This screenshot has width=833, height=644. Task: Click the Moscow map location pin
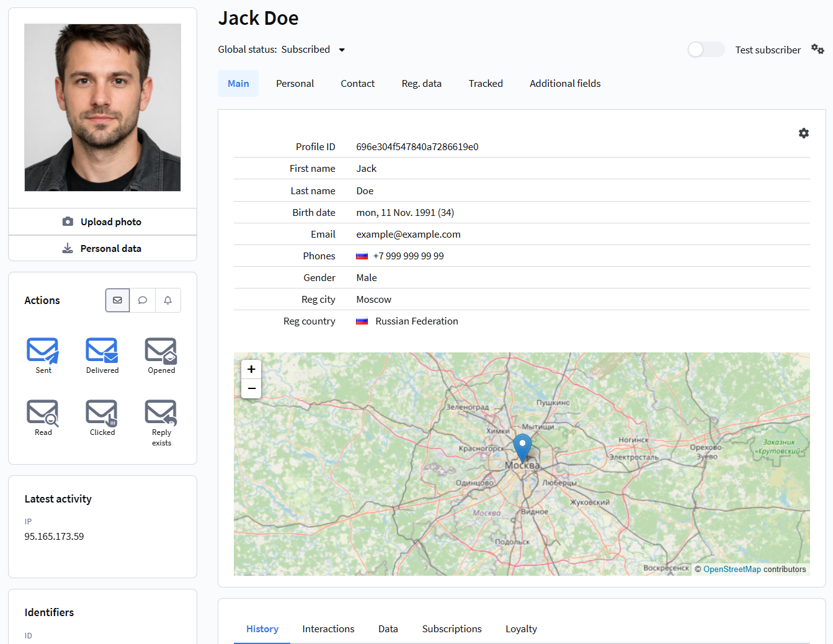pyautogui.click(x=522, y=445)
